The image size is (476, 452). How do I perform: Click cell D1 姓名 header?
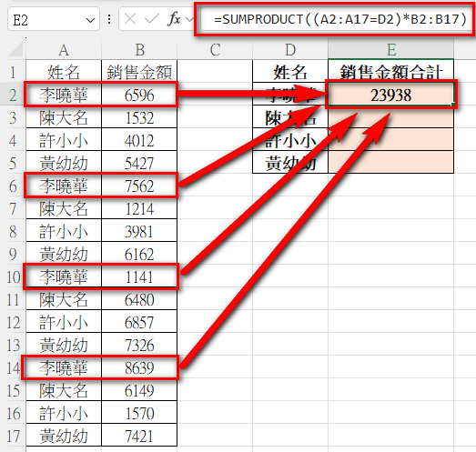click(x=290, y=72)
